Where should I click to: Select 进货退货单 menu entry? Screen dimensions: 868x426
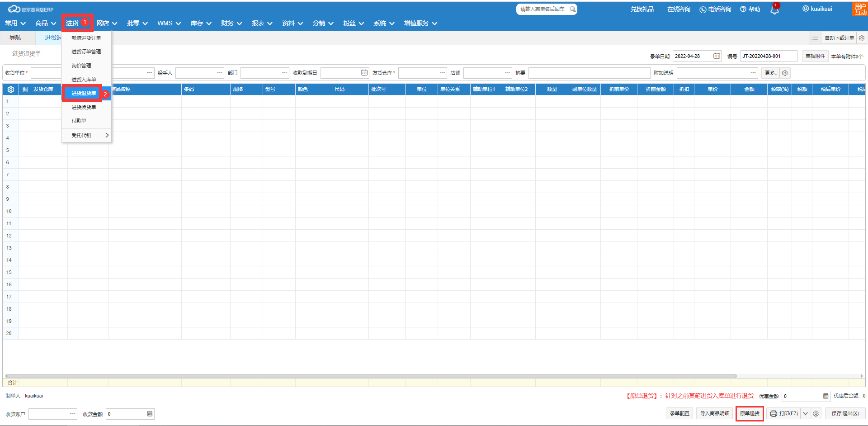coord(86,93)
